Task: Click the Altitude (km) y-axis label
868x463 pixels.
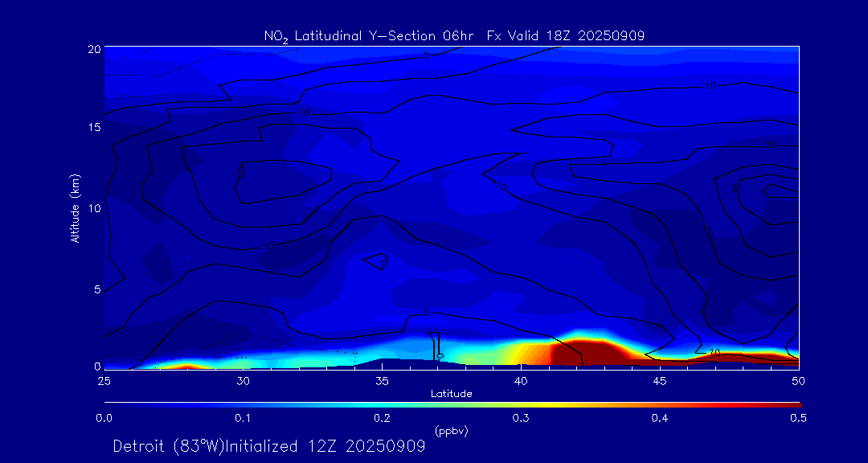Action: pyautogui.click(x=76, y=207)
